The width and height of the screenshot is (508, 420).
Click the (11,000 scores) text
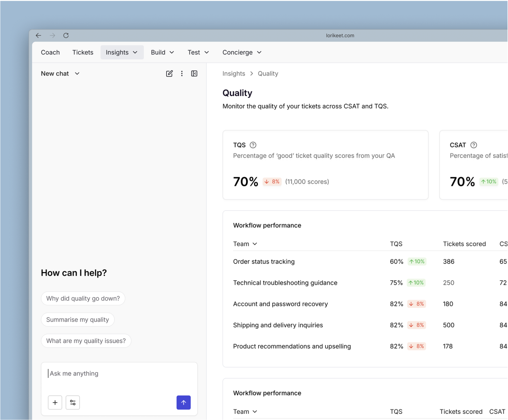click(x=307, y=182)
